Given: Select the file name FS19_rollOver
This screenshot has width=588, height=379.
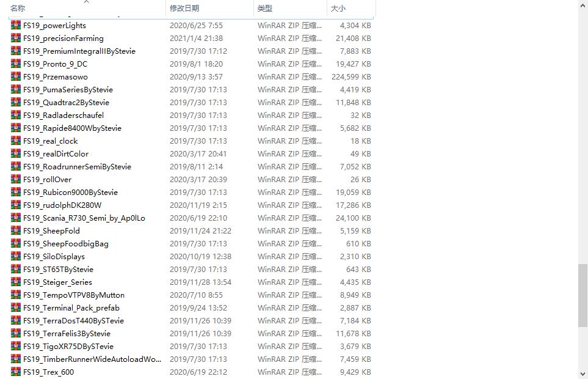Looking at the screenshot, I should (x=47, y=179).
